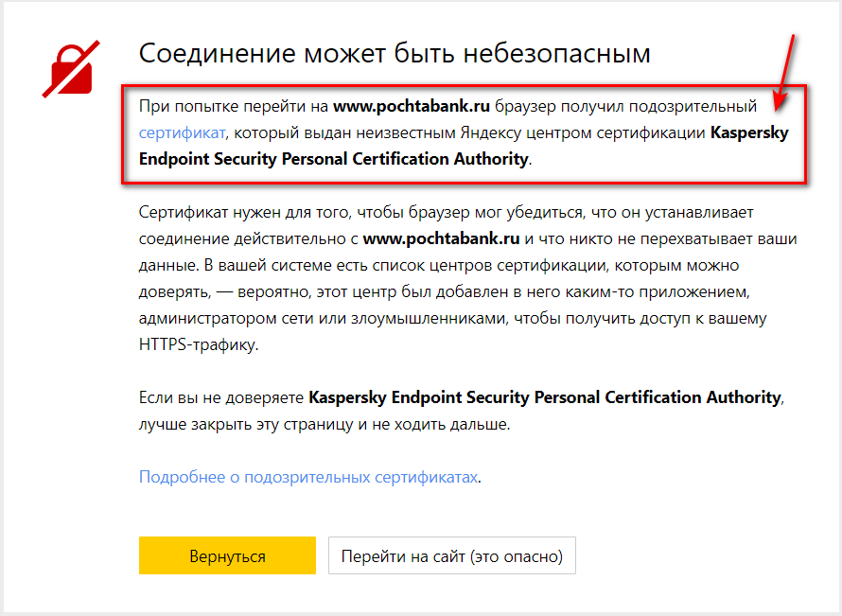The image size is (842, 616).
Task: Click the heading "Соединение может быть небезопасным"
Action: click(x=395, y=54)
